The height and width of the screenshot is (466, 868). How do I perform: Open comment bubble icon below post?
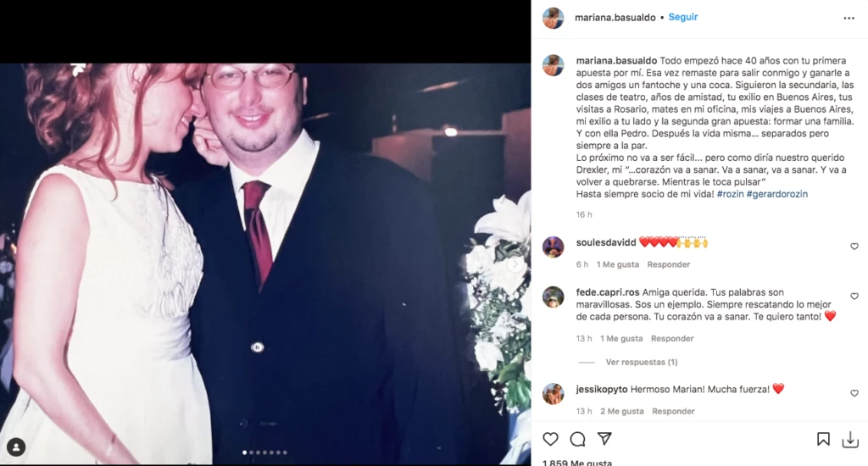point(577,439)
